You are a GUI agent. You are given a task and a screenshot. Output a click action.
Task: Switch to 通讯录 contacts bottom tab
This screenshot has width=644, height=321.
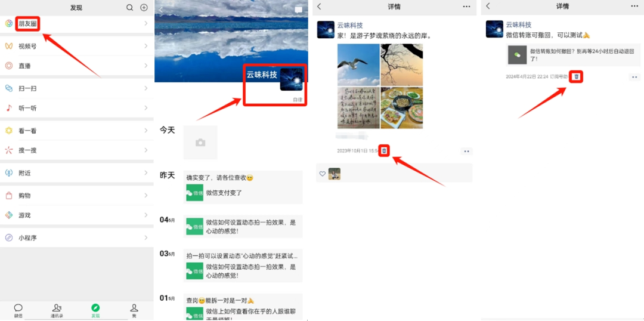point(57,311)
